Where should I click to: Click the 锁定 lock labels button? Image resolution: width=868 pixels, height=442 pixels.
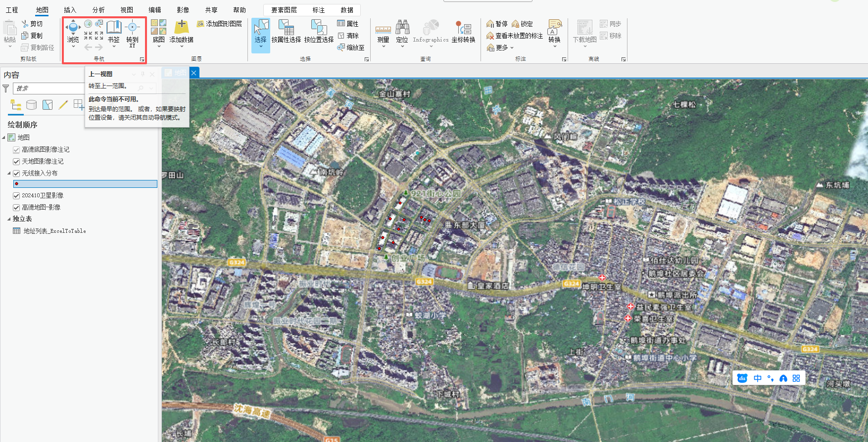coord(522,24)
